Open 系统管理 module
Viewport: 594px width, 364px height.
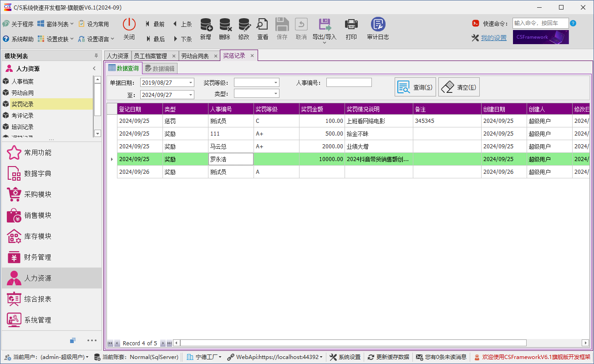coord(51,320)
